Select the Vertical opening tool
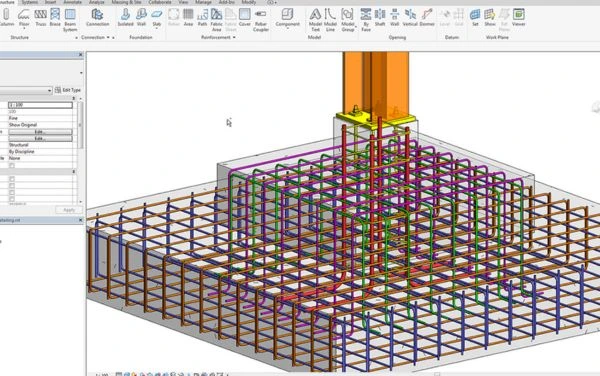This screenshot has height=376, width=600. 410,18
